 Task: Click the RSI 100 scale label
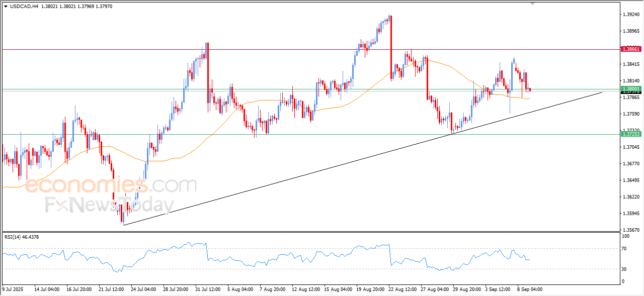click(x=626, y=236)
